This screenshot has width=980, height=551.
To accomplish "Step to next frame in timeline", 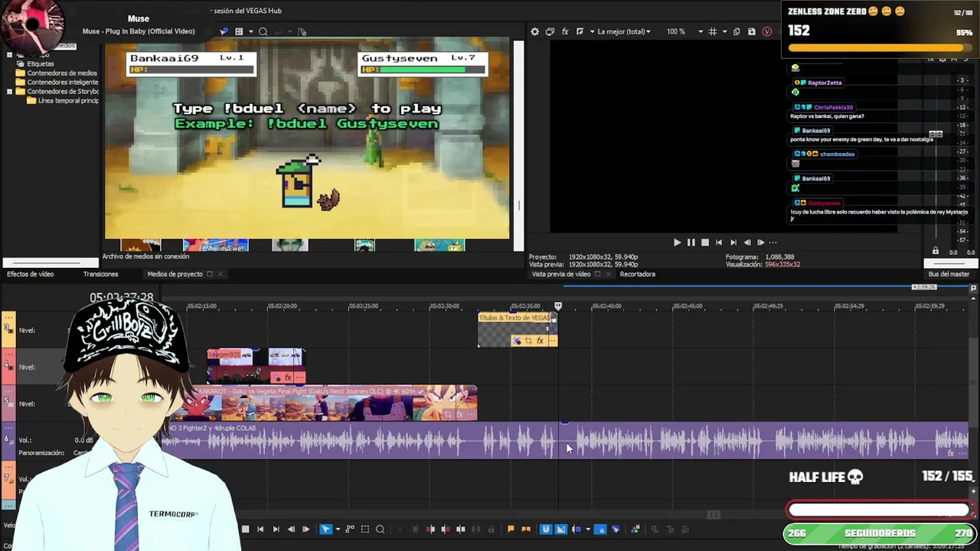I will pos(305,529).
